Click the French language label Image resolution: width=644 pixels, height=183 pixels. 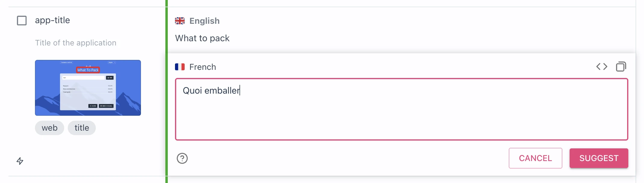tap(202, 67)
